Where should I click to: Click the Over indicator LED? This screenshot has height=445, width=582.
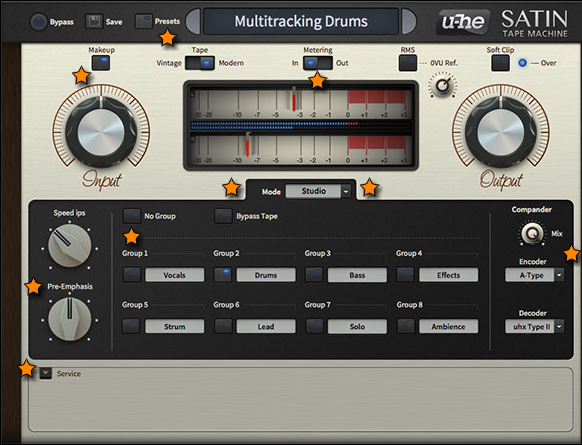coord(522,63)
